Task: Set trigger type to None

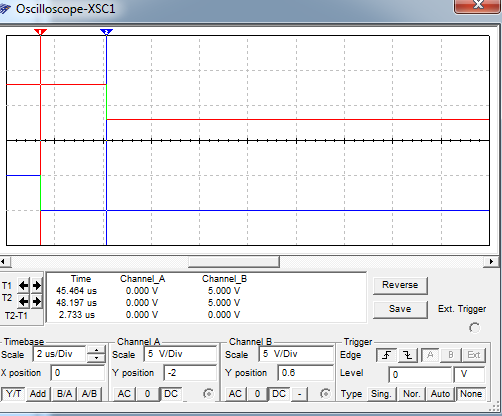Action: [x=471, y=394]
